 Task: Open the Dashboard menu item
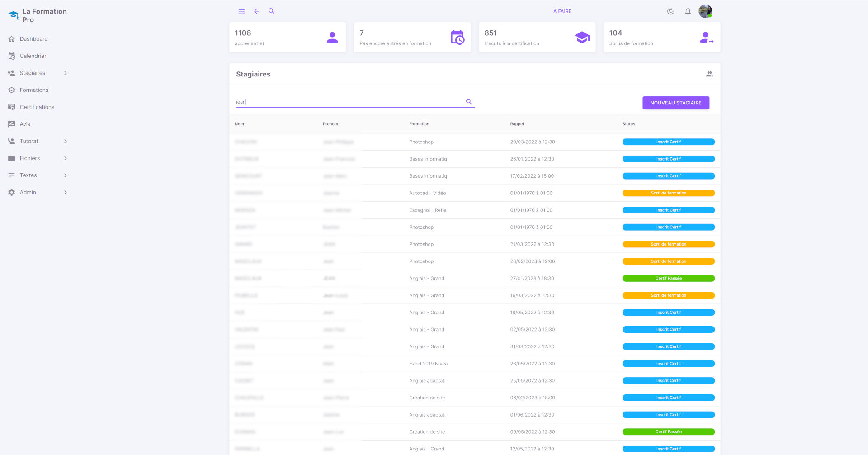click(33, 39)
